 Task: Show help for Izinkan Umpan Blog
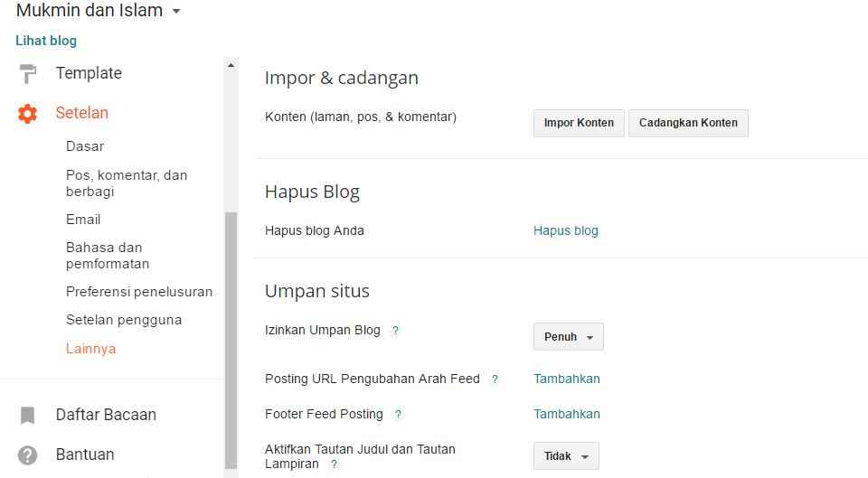coord(395,331)
